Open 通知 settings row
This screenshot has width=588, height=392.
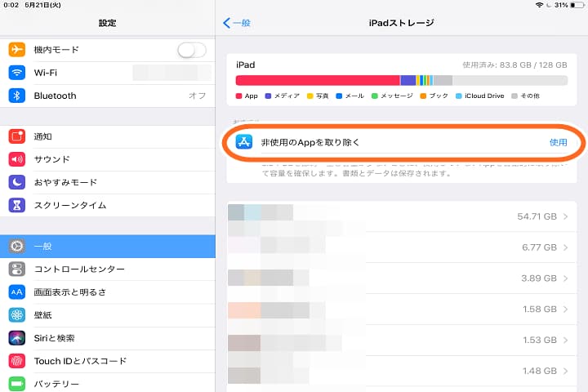tap(108, 136)
